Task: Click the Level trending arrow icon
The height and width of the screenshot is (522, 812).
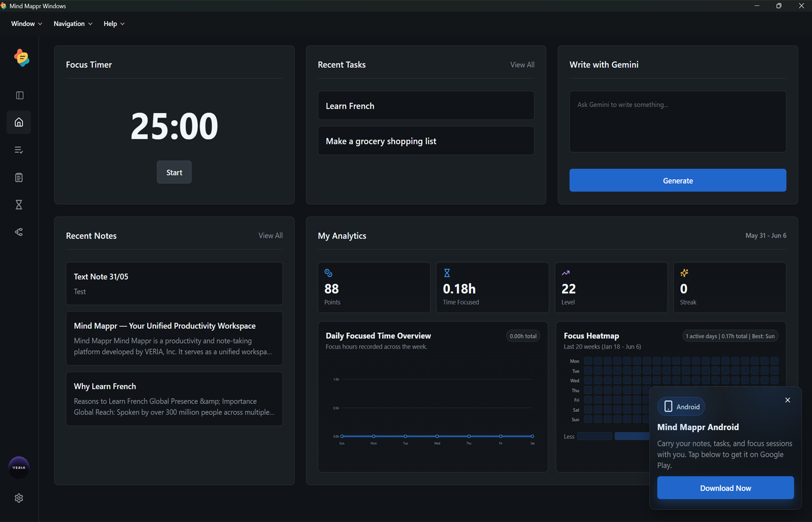Action: click(565, 273)
